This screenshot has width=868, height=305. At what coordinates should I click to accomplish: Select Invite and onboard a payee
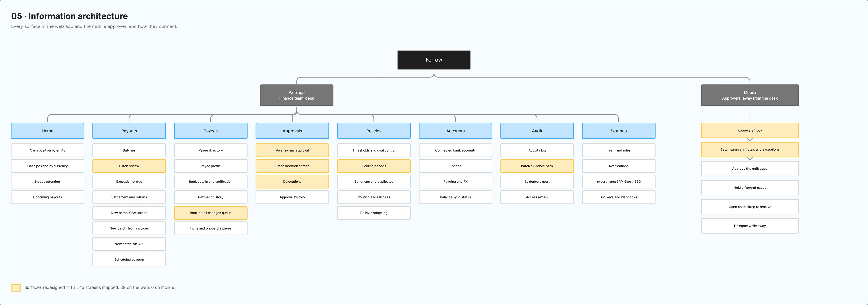(x=210, y=228)
